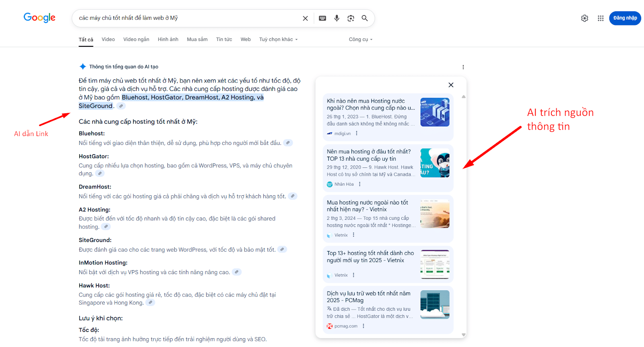The height and width of the screenshot is (347, 644).
Task: Start voice search with microphone
Action: point(337,19)
